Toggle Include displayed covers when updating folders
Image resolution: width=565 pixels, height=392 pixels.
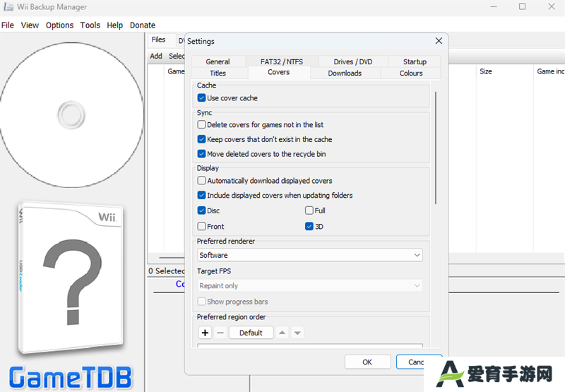[x=201, y=195]
